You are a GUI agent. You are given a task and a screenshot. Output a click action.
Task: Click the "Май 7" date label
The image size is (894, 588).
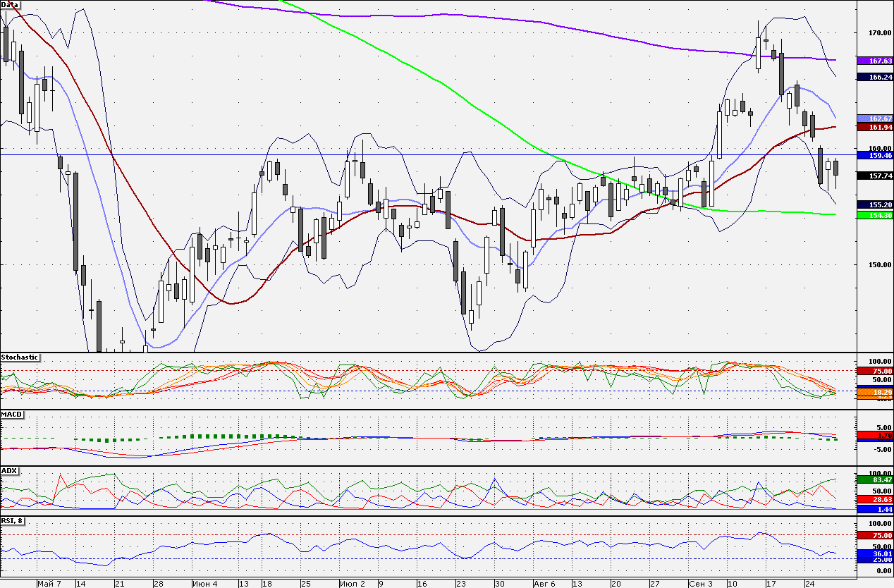(49, 584)
